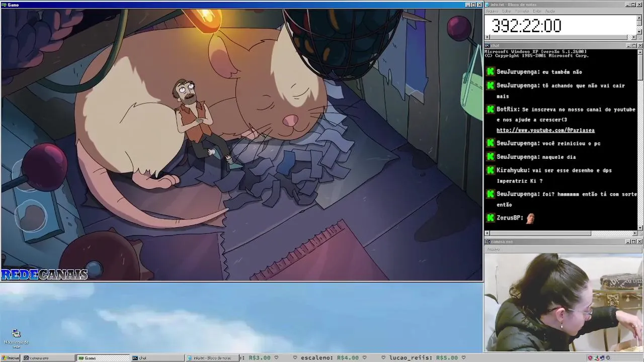The width and height of the screenshot is (644, 362).
Task: Select 'Meus locais de rede' desktop icon
Action: 16,339
